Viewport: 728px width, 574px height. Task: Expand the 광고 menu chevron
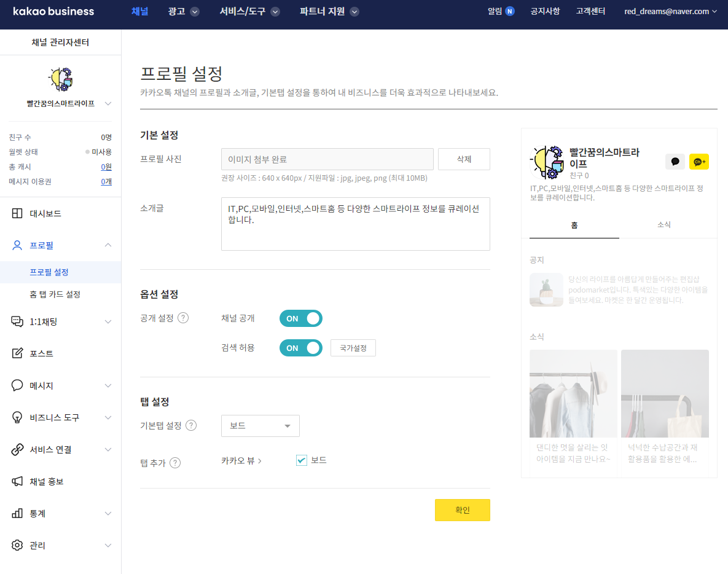[195, 12]
